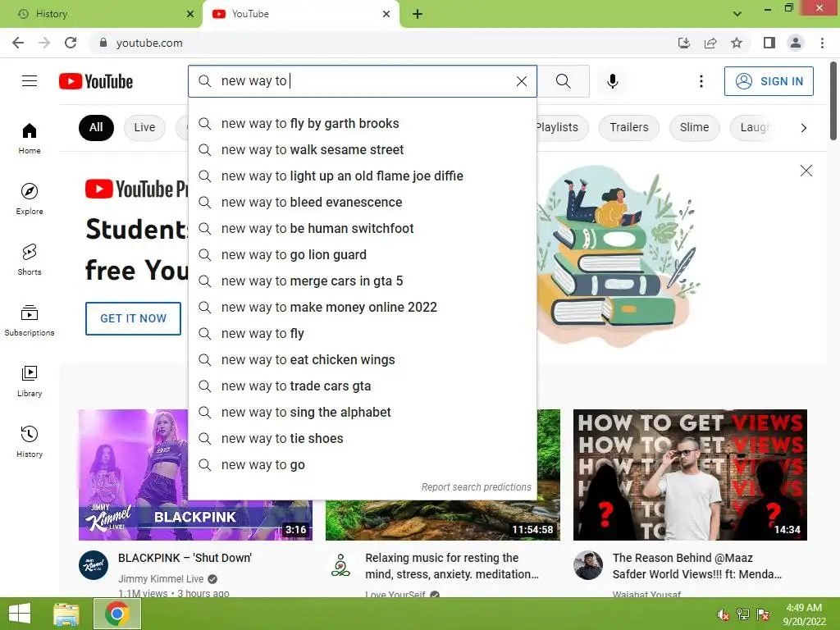Screen dimensions: 840x630
Task: Open 'The Reason Behind @Maaz Safder' title
Action: 697,566
